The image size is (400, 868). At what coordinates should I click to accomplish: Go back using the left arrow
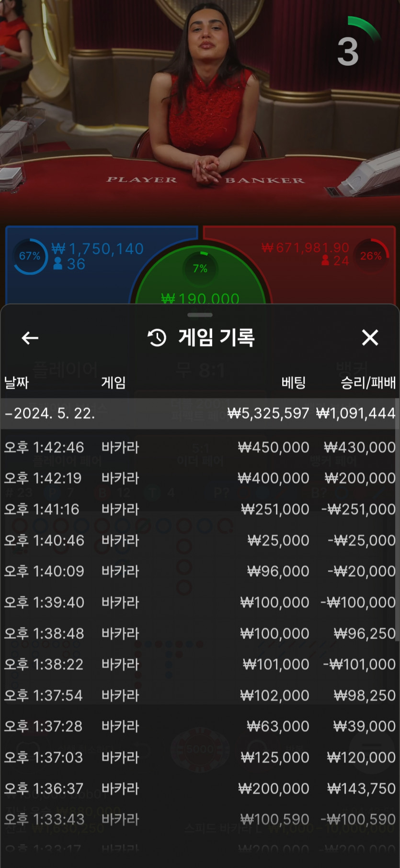(x=30, y=338)
